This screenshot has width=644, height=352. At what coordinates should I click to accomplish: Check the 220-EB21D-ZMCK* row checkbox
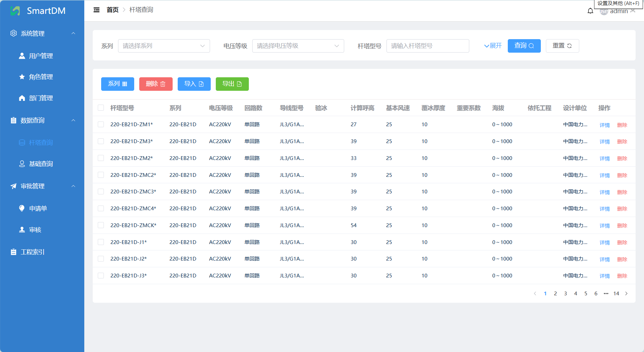101,225
